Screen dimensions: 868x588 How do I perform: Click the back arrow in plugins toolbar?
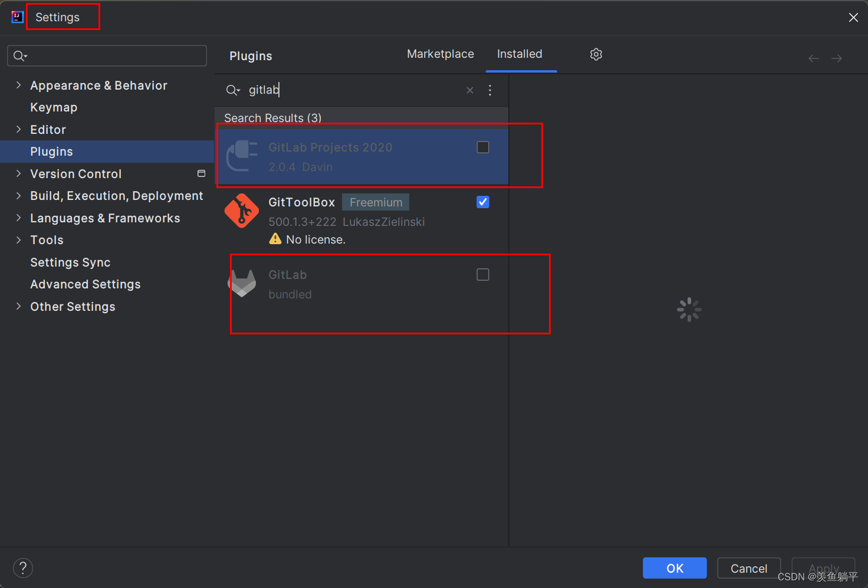point(814,58)
